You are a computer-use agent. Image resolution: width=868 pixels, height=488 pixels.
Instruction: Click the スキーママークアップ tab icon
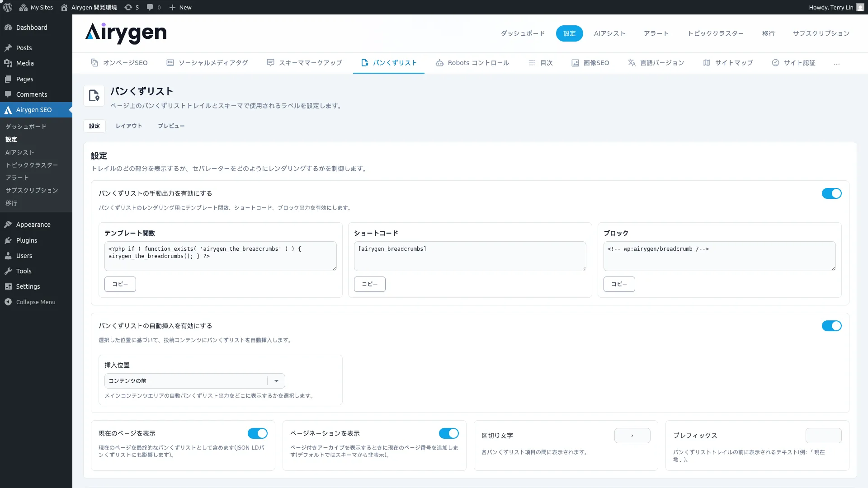(x=270, y=63)
